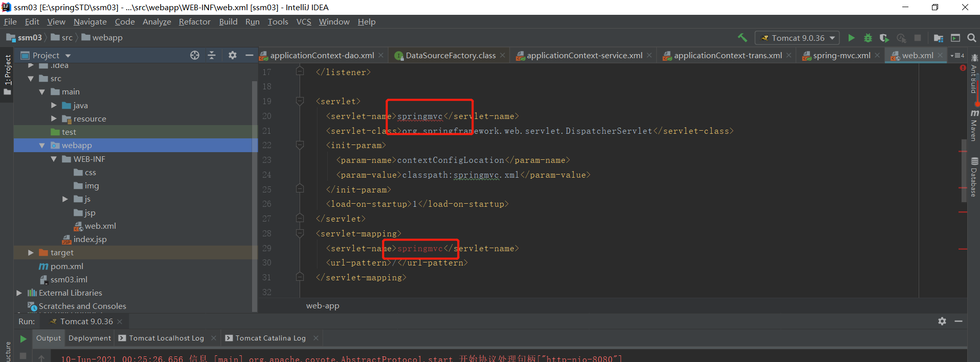
Task: Show hidden editor tabs list
Action: coord(958,55)
